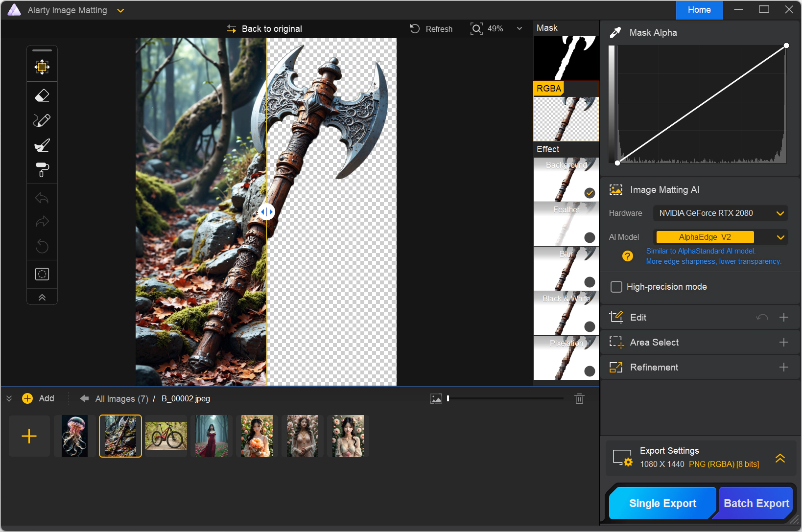Click the thumbnail size slider

point(505,399)
